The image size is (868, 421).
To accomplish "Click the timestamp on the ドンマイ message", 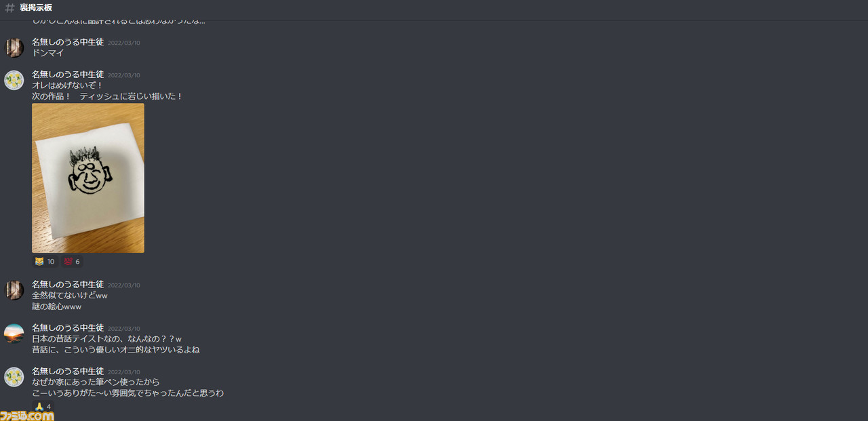I will (124, 43).
